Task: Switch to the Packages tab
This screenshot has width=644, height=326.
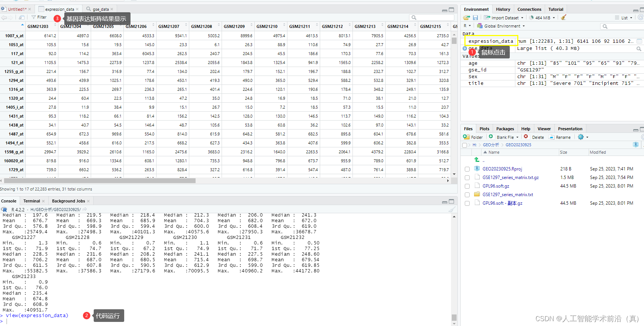Action: click(x=505, y=129)
